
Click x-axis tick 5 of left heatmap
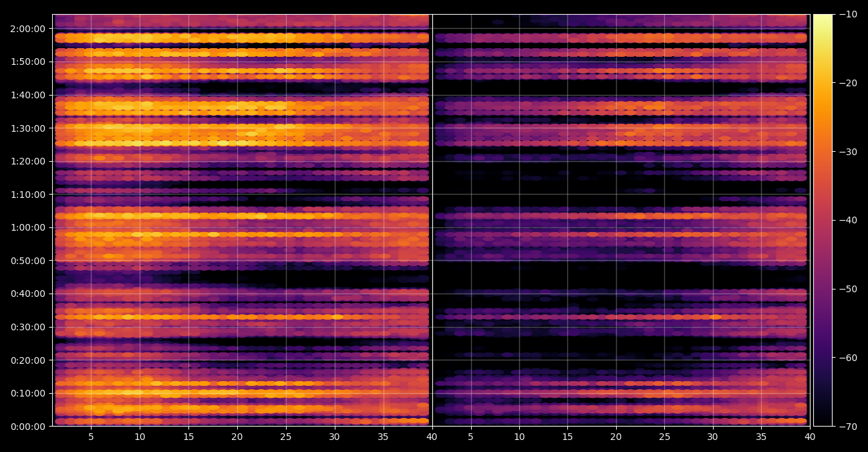coord(91,437)
